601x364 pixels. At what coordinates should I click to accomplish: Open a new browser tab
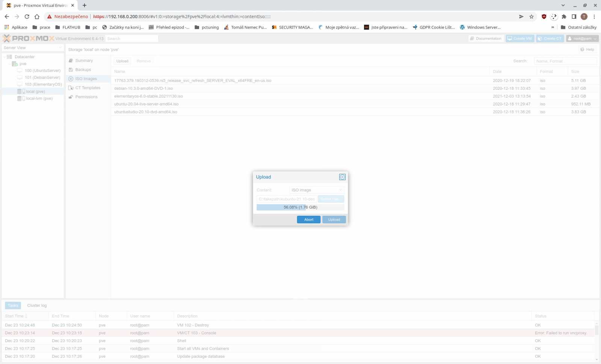click(85, 5)
